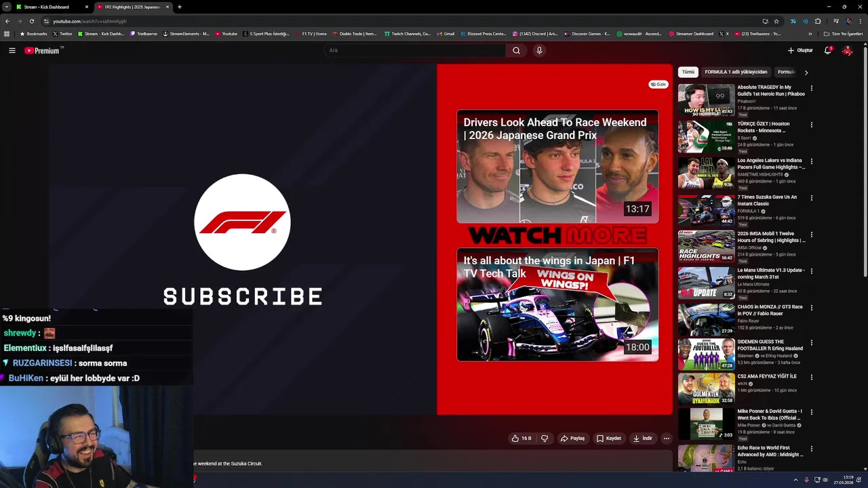Open Mike Posner & David Guetta video title

[x=770, y=415]
